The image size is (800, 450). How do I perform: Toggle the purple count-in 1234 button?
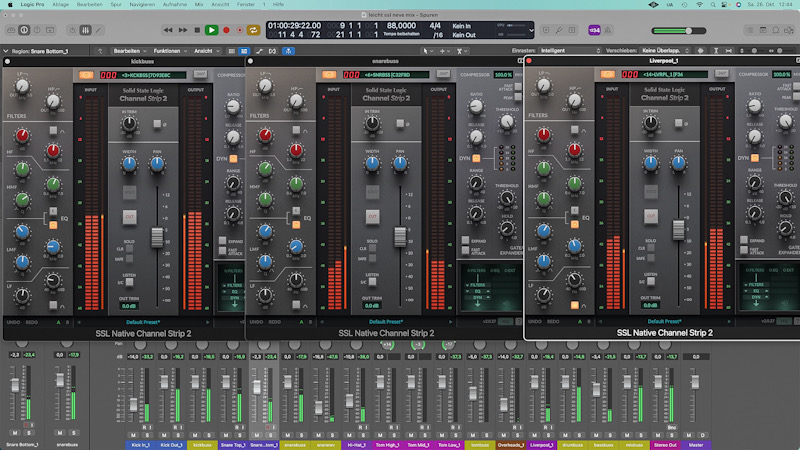pyautogui.click(x=594, y=31)
